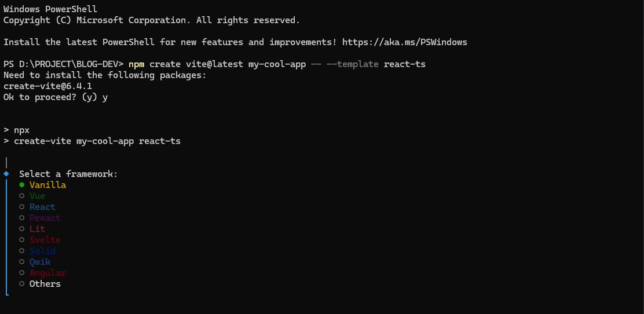Open the aka.ms/PSWindows link
Viewport: 644px width, 314px height.
point(404,42)
